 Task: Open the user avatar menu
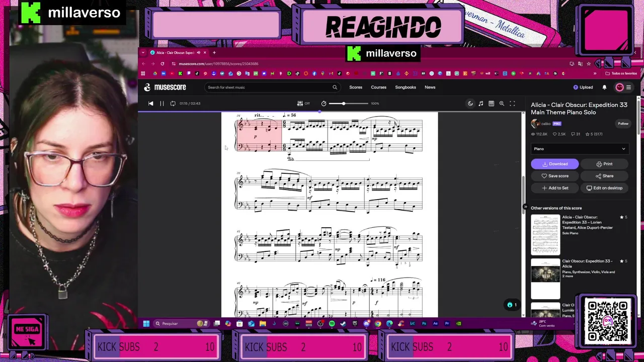point(620,87)
